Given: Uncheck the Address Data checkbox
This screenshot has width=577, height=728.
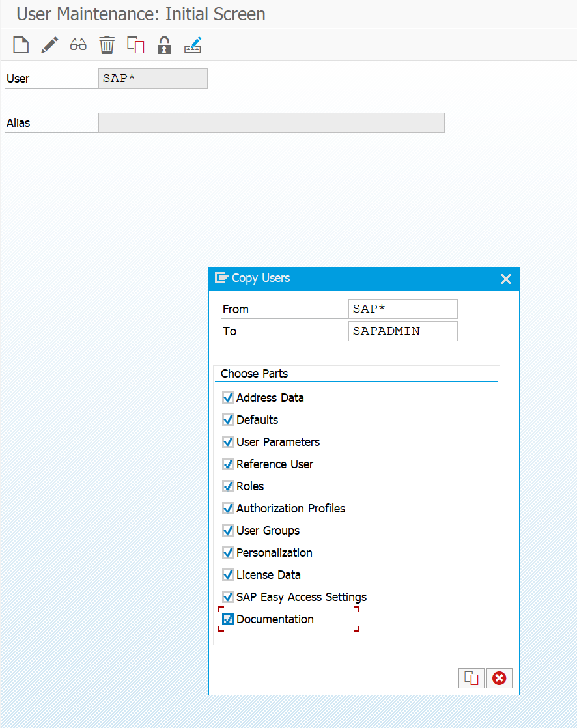Looking at the screenshot, I should [x=228, y=398].
